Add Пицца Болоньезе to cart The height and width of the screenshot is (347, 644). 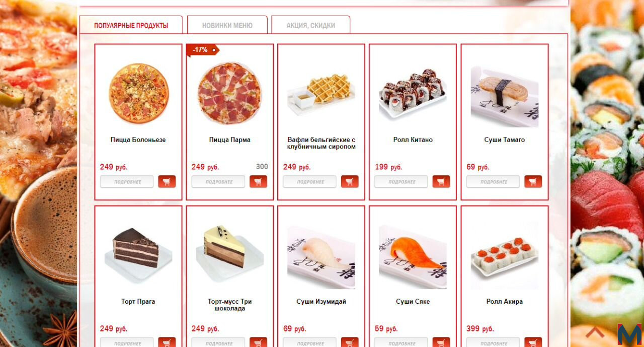tap(167, 182)
